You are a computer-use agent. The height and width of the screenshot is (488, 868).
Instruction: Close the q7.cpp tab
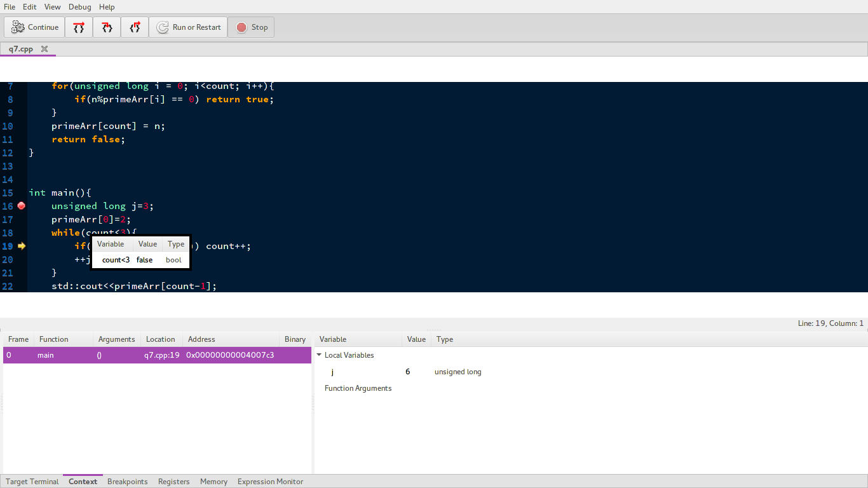[x=44, y=49]
